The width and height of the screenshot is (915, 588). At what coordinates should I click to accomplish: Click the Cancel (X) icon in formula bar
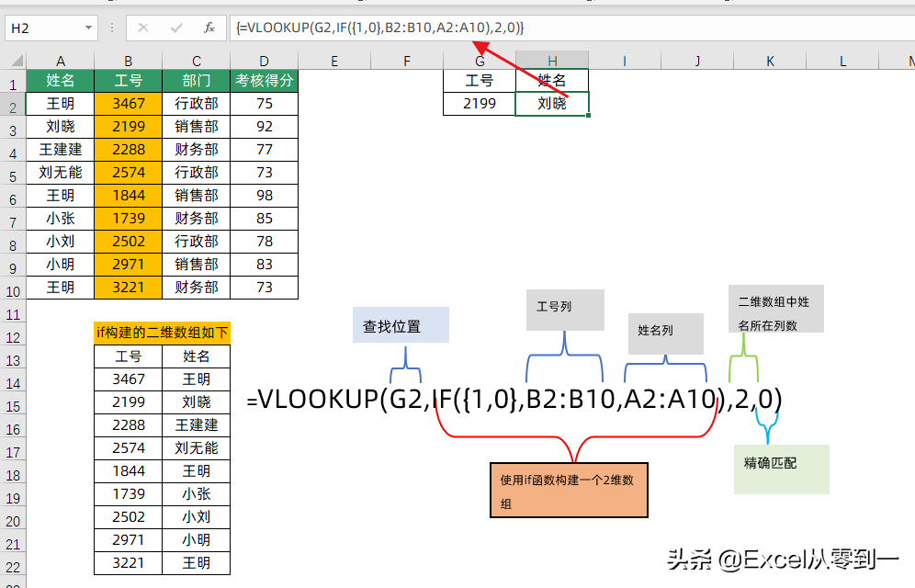tap(143, 28)
